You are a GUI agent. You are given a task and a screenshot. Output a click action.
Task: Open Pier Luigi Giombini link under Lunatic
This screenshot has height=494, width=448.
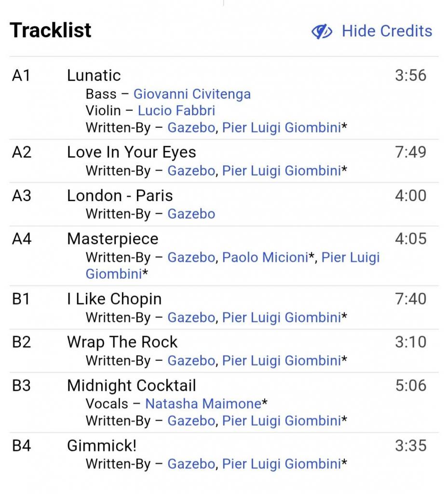coord(281,127)
